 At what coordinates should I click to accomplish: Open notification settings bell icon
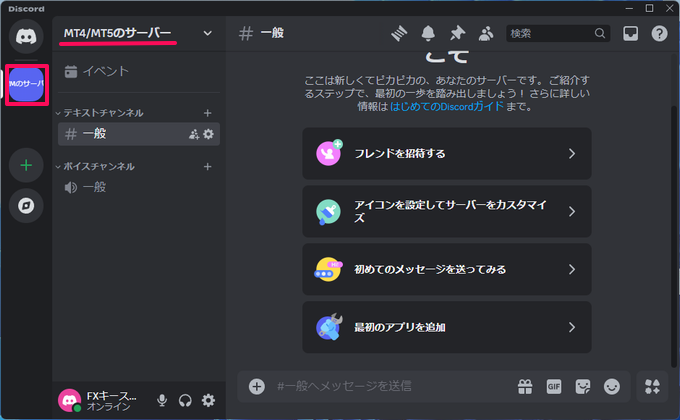click(x=430, y=33)
